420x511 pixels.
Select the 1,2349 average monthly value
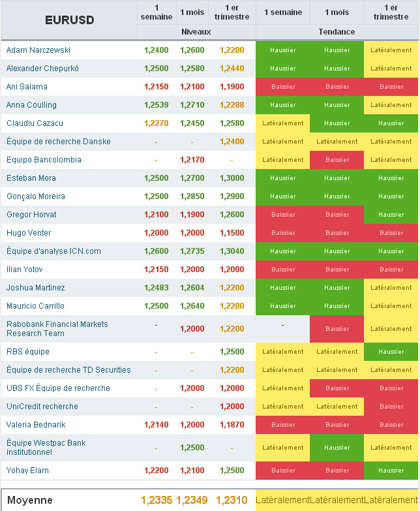[192, 500]
